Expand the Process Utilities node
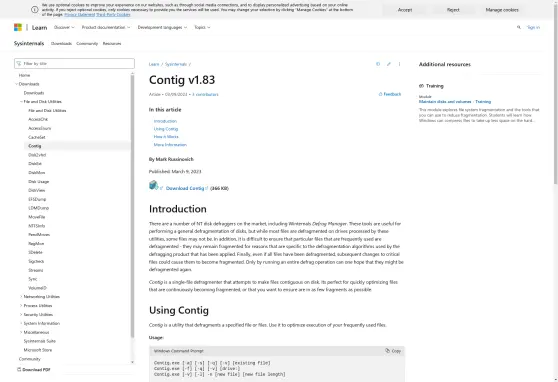 [x=21, y=305]
